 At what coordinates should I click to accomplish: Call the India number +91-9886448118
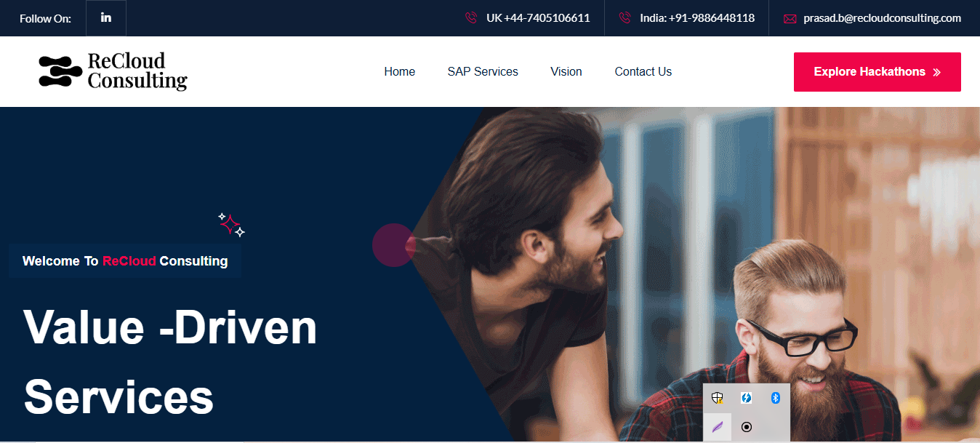(x=697, y=18)
